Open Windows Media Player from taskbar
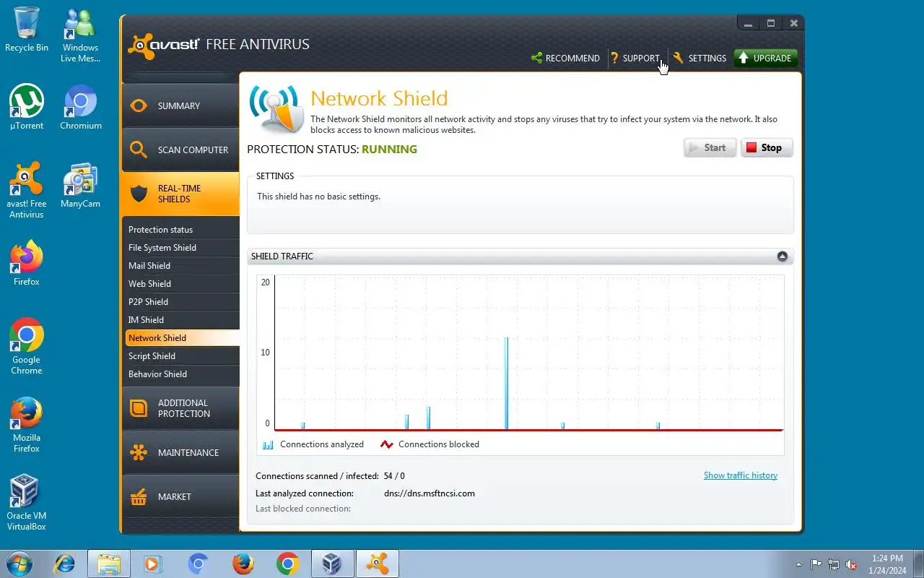Image resolution: width=924 pixels, height=578 pixels. coord(153,564)
